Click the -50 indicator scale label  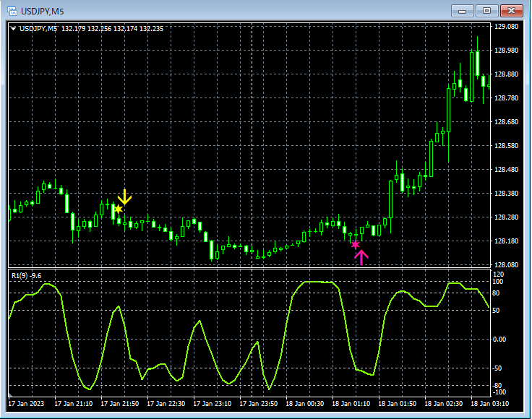(497, 368)
